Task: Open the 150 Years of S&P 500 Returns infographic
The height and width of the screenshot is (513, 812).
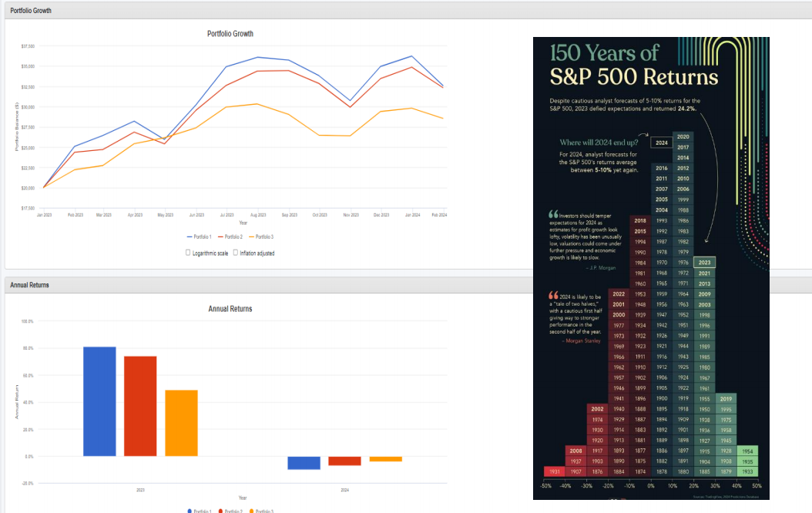Action: click(651, 268)
